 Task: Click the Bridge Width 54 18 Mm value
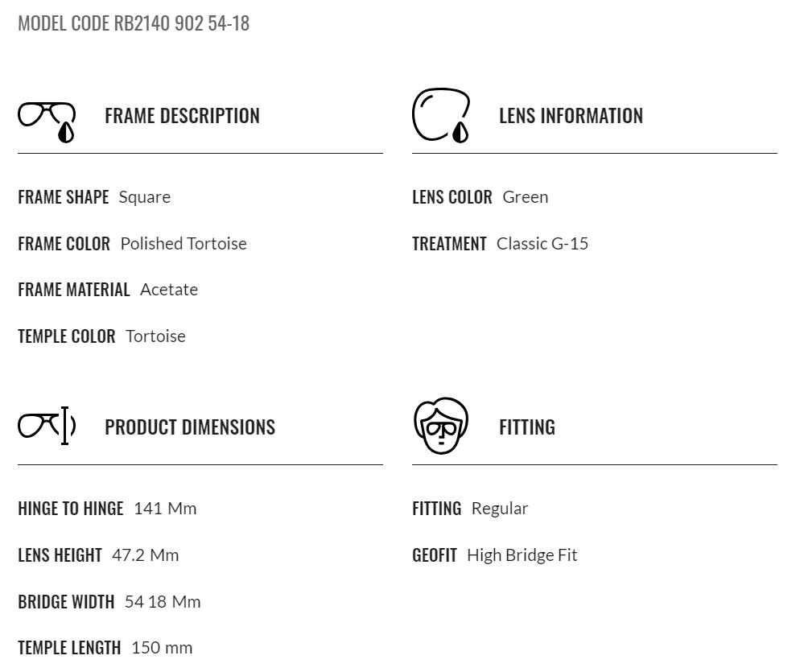click(163, 602)
